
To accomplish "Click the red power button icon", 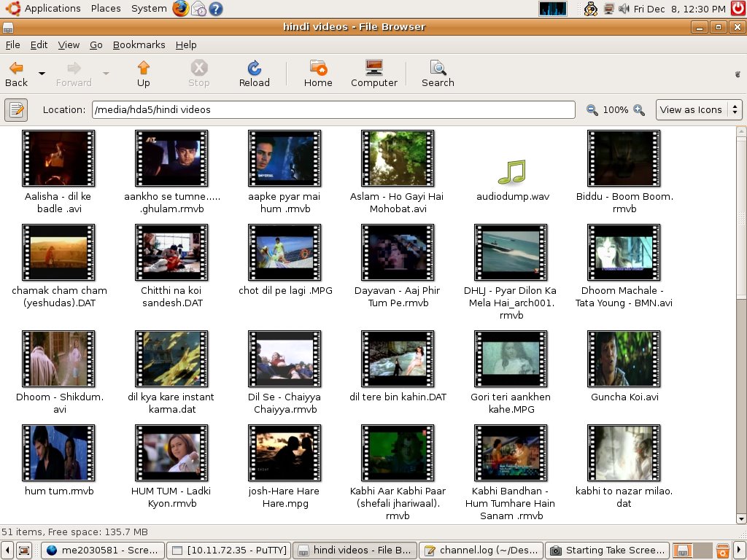I will tap(738, 9).
